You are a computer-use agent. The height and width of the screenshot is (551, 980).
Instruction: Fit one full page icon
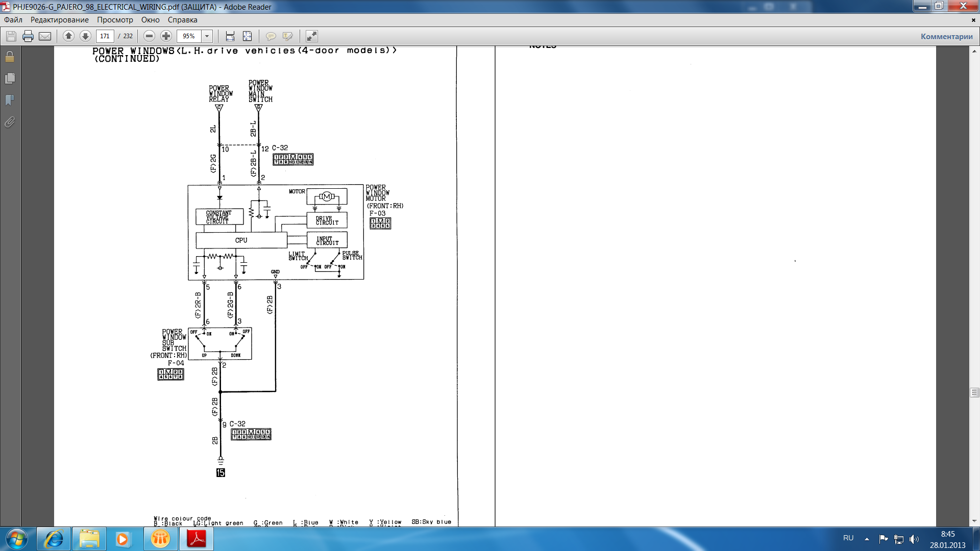[x=248, y=36]
